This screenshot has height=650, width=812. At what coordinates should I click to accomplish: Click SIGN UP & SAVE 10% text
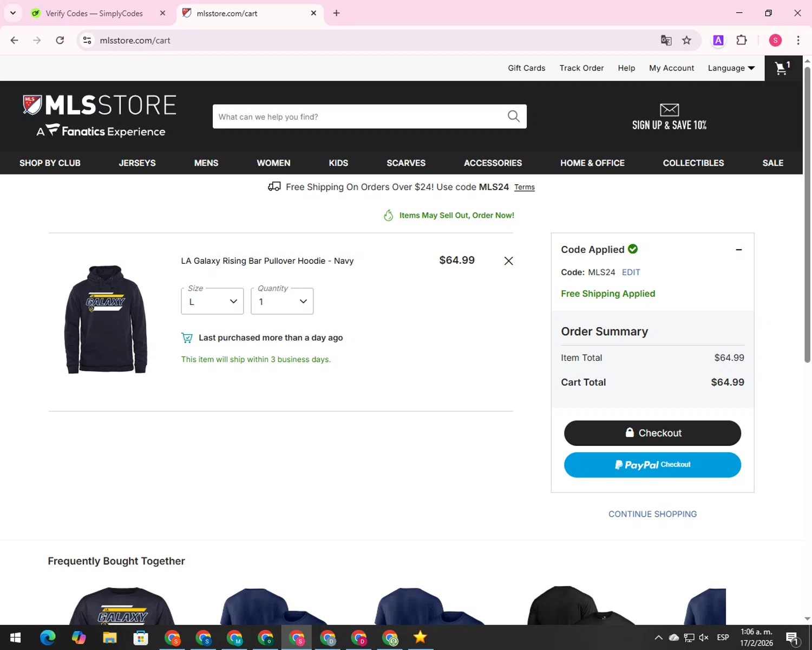(669, 125)
